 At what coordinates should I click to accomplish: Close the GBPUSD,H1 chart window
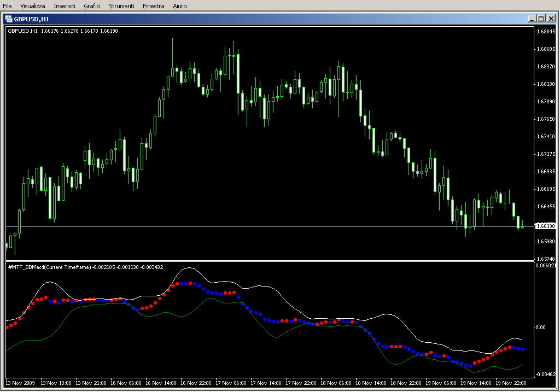point(550,19)
